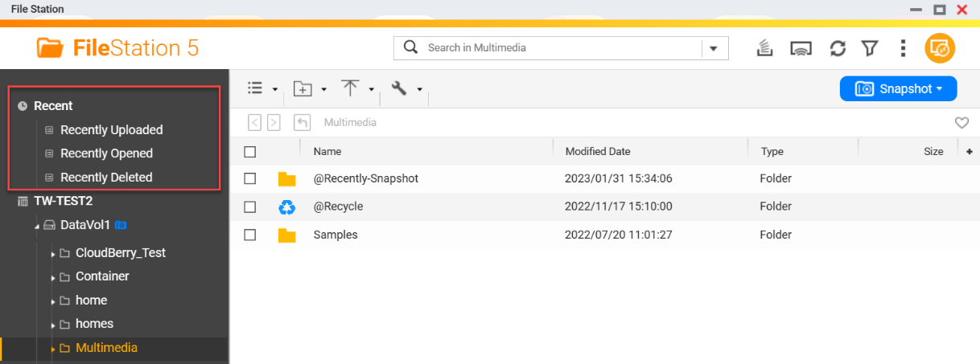
Task: Open the search options dropdown arrow
Action: (x=714, y=48)
